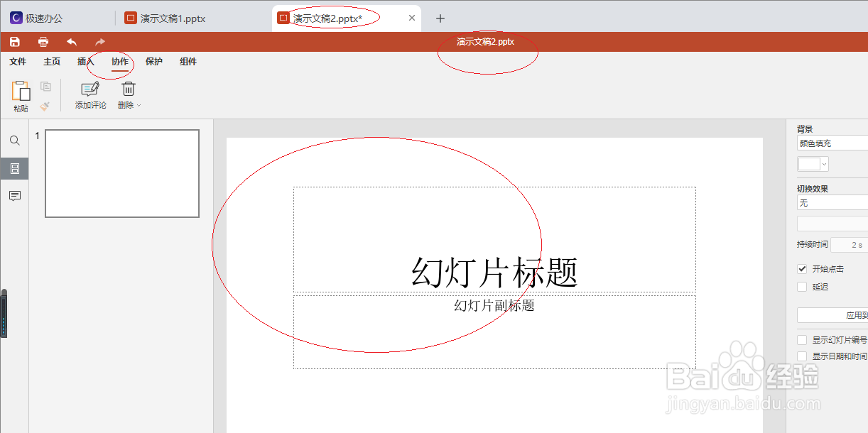This screenshot has width=868, height=433.
Task: Open the 切换效果 transition dropdown showing 无
Action: pyautogui.click(x=831, y=202)
